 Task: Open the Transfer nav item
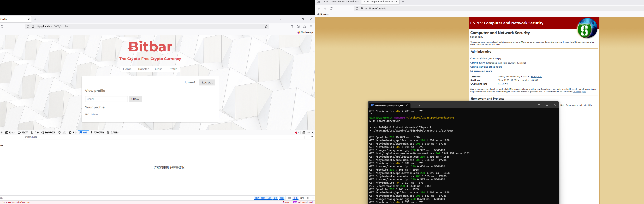point(143,69)
